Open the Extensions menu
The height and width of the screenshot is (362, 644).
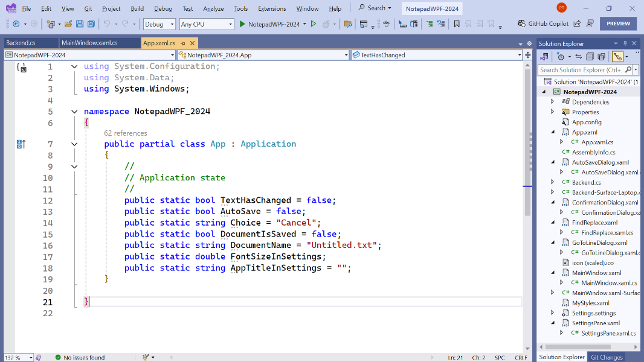pos(272,8)
